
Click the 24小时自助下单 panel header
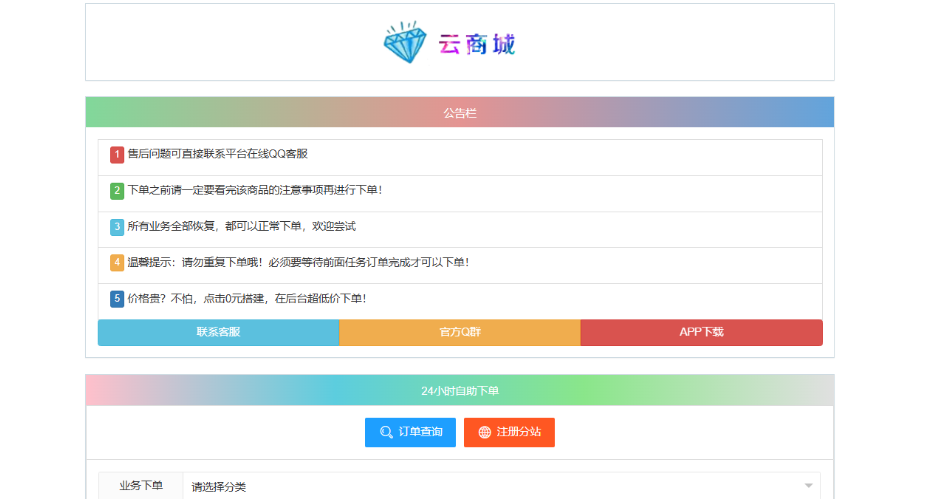point(460,391)
